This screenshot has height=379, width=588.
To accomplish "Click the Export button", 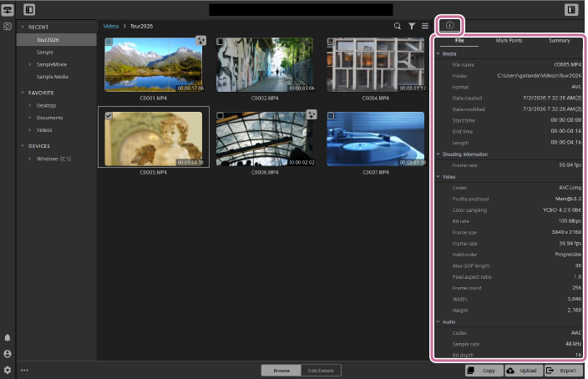I will [564, 371].
